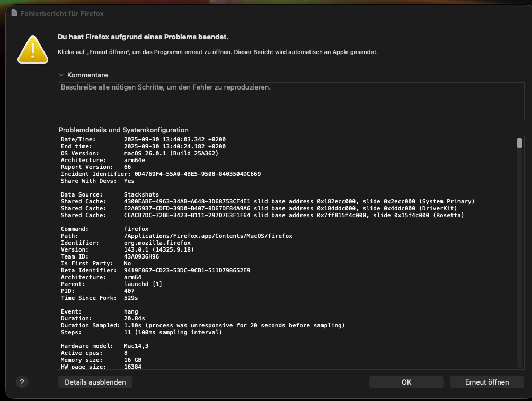Click Shared Cache System Primary line
532x401 pixels.
click(268, 201)
